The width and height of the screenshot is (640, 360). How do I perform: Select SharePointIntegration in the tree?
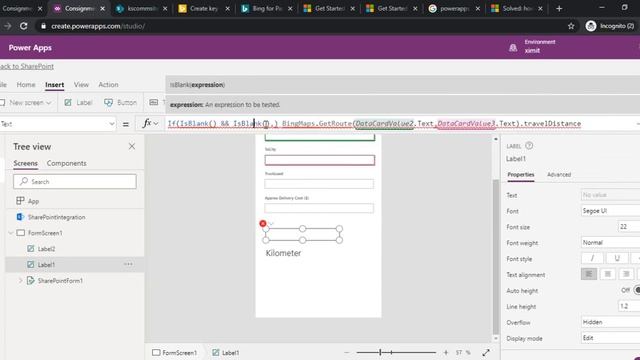[56, 217]
